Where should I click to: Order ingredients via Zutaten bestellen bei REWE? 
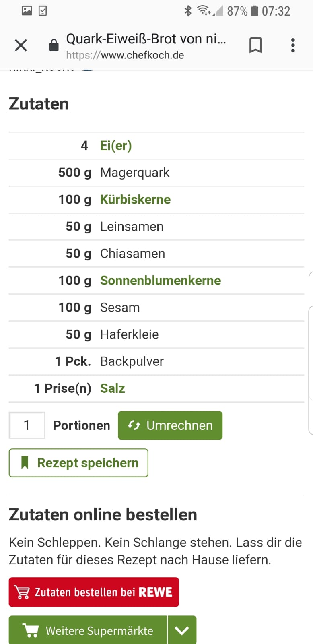click(x=94, y=592)
